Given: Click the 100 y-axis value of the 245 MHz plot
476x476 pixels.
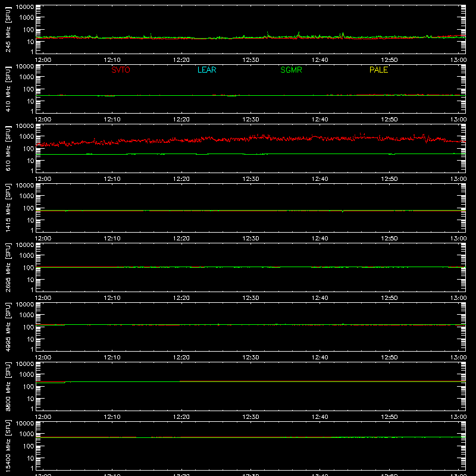Looking at the screenshot, I should coord(29,30).
